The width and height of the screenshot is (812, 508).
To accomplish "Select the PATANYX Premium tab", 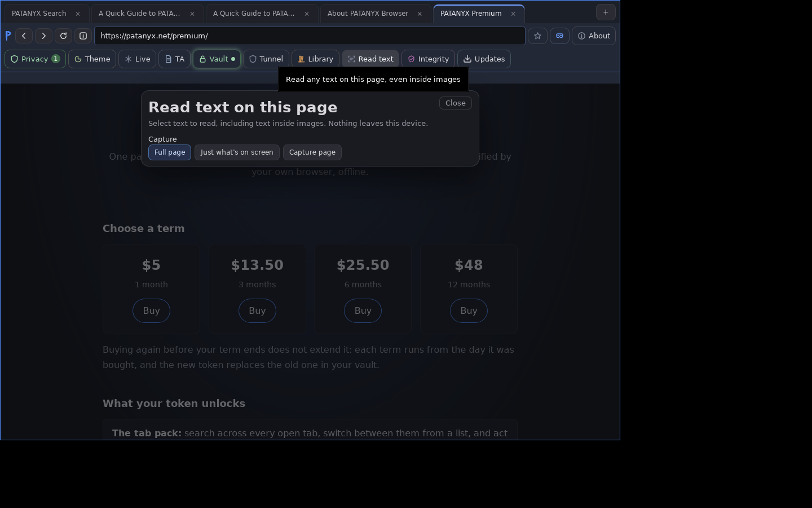I will coord(471,14).
